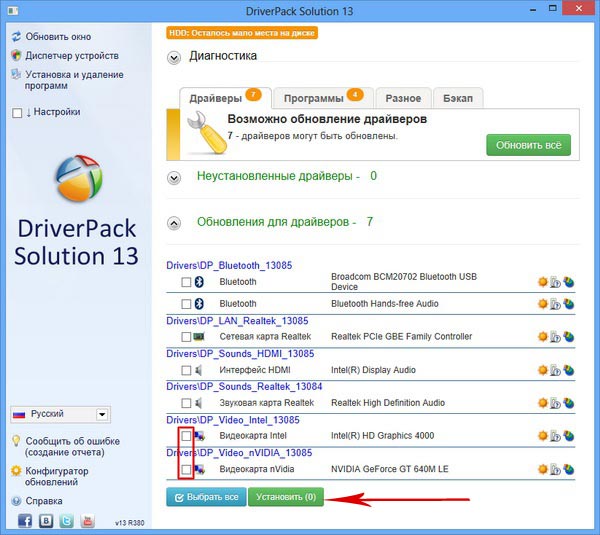The height and width of the screenshot is (535, 600).
Task: Check the Видеокарта nVidia checkbox
Action: (186, 469)
